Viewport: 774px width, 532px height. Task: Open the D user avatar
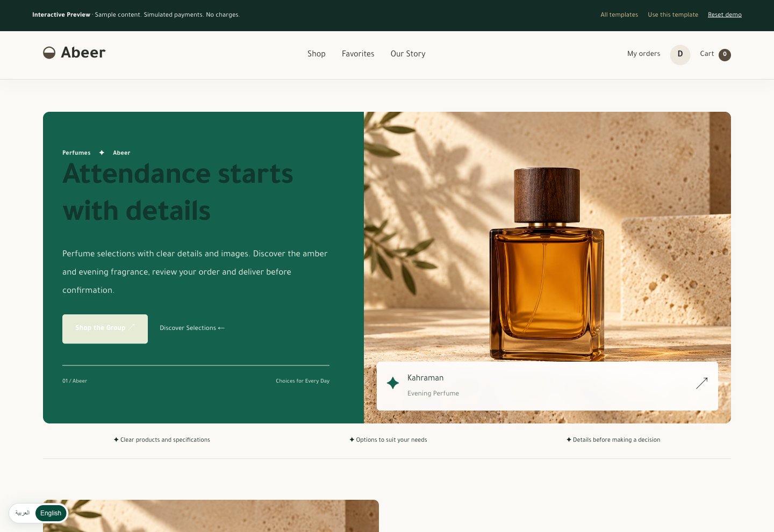coord(680,54)
